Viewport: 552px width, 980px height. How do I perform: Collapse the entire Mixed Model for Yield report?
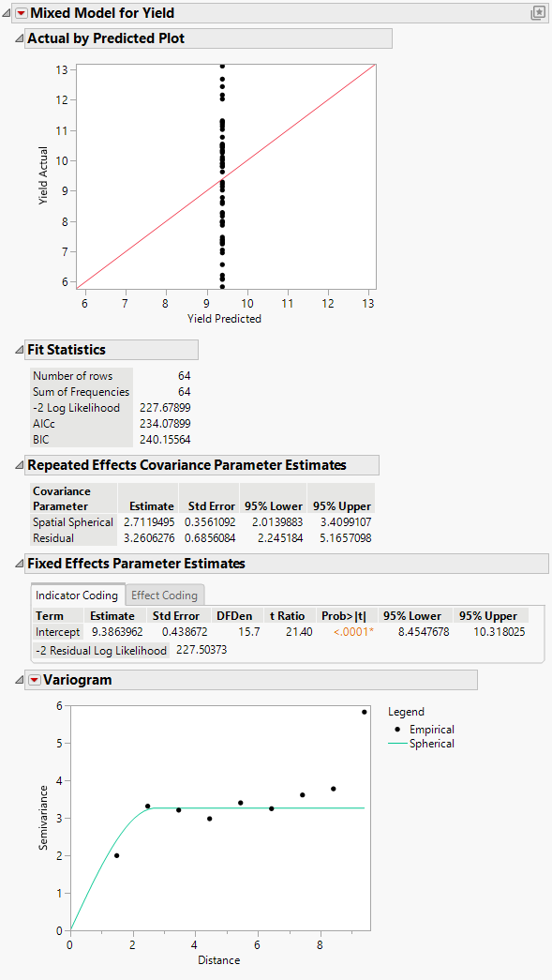pyautogui.click(x=8, y=13)
